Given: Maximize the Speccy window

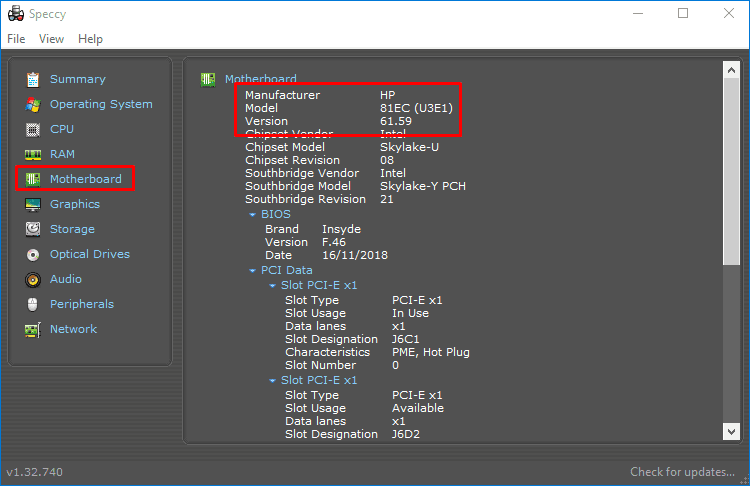Looking at the screenshot, I should (683, 13).
